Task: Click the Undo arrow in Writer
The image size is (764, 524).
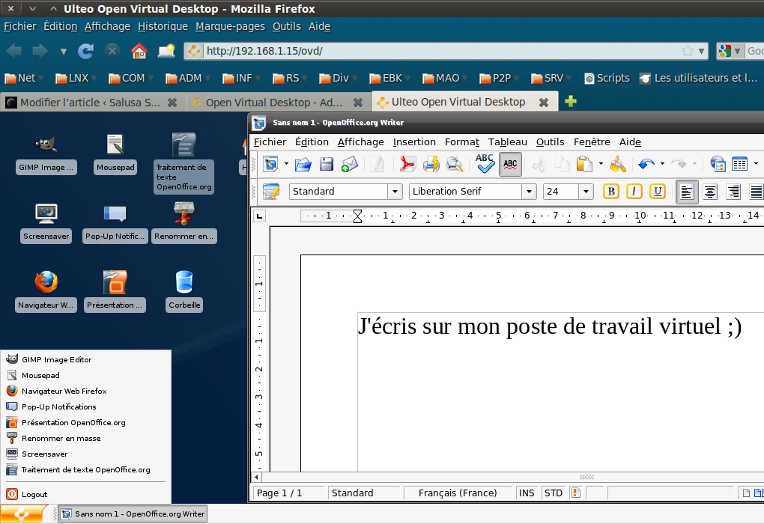Action: coord(646,164)
